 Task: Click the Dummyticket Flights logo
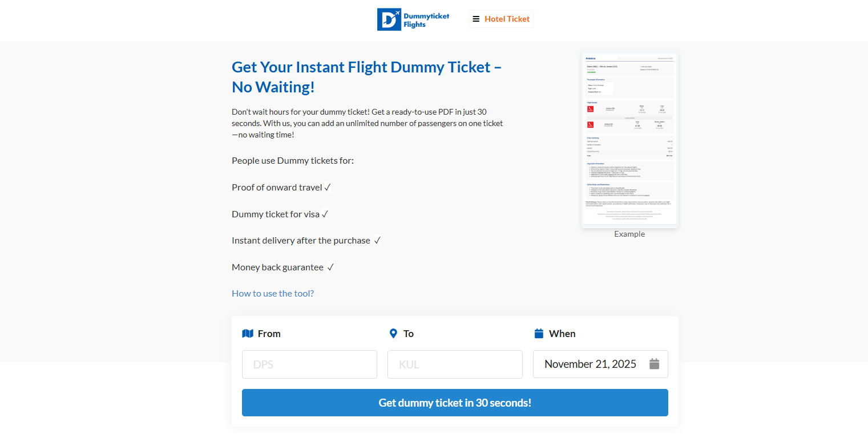[413, 19]
